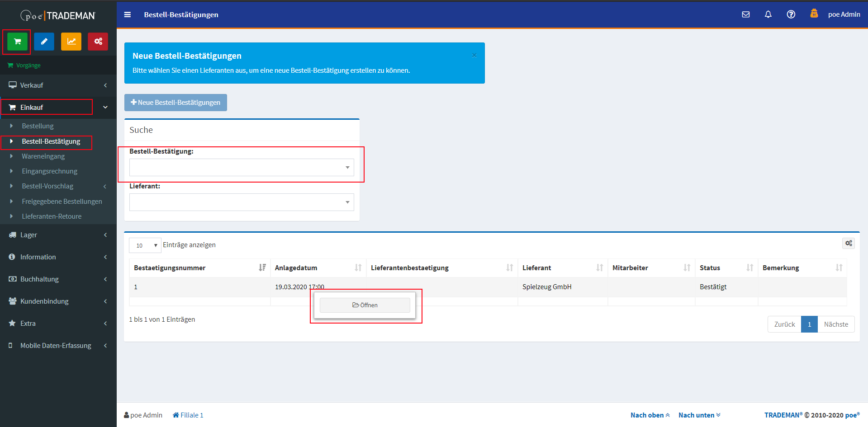This screenshot has width=868, height=427.
Task: Select Eingangsrechnung in sidebar
Action: point(49,171)
